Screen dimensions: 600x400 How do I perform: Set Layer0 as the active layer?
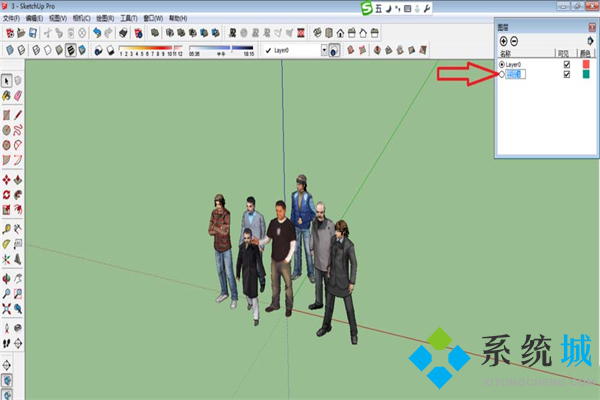(x=502, y=65)
